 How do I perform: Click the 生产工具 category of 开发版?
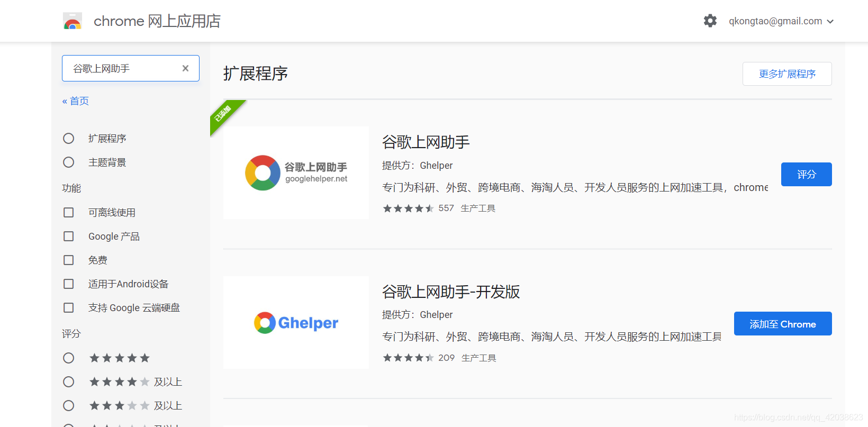tap(479, 358)
